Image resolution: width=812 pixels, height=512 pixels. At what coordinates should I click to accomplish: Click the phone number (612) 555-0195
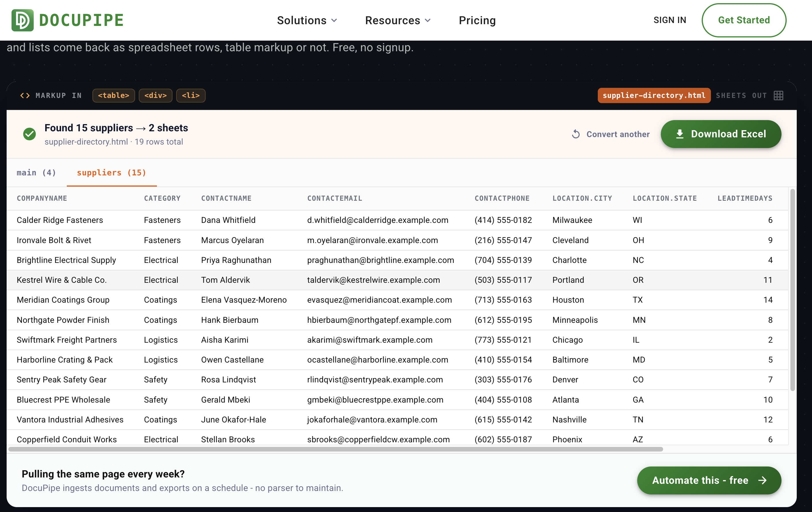[503, 320]
